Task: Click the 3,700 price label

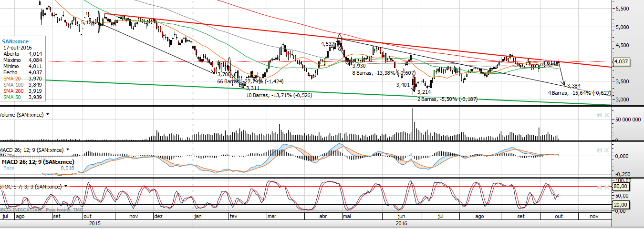Action: [224, 75]
